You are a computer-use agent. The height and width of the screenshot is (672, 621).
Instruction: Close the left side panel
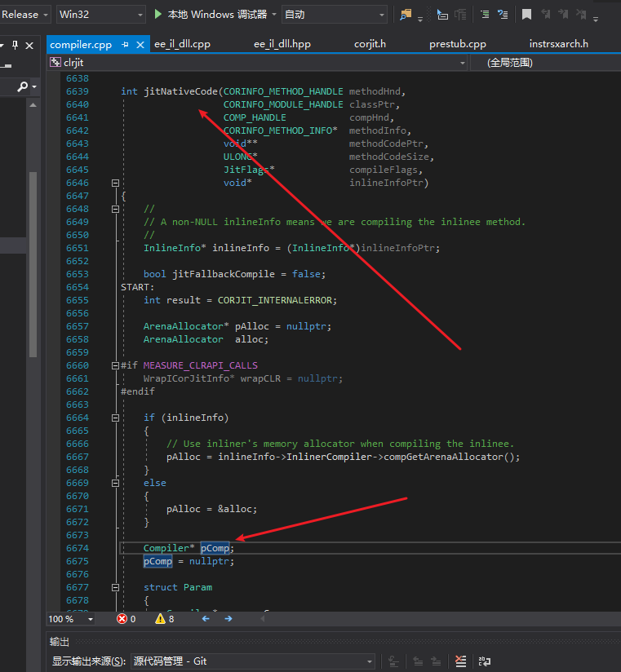point(29,45)
